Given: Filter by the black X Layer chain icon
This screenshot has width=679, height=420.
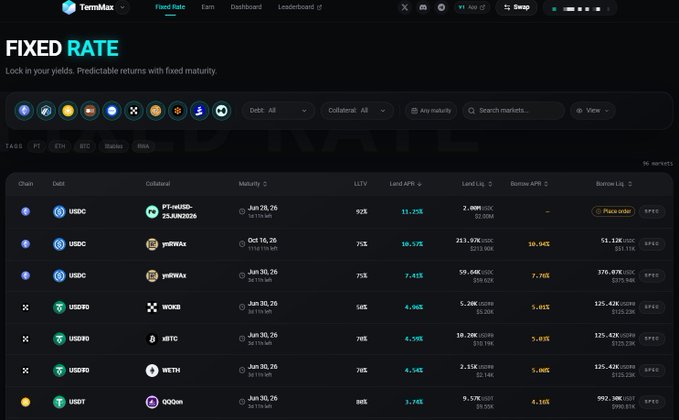Looking at the screenshot, I should 134,111.
